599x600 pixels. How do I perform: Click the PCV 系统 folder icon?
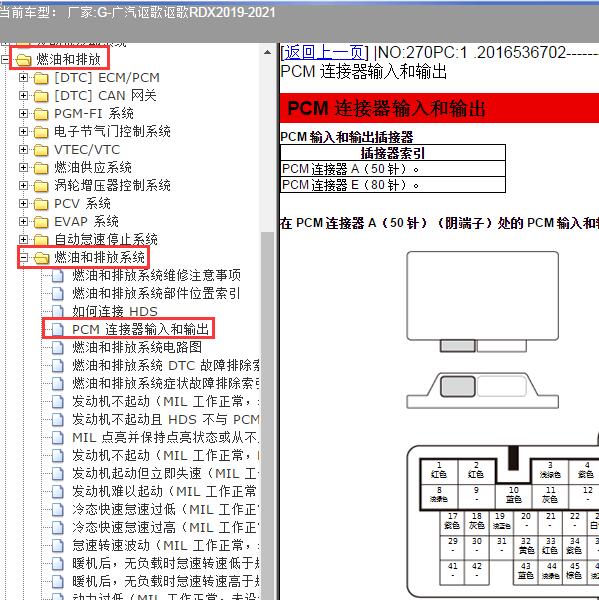point(41,204)
